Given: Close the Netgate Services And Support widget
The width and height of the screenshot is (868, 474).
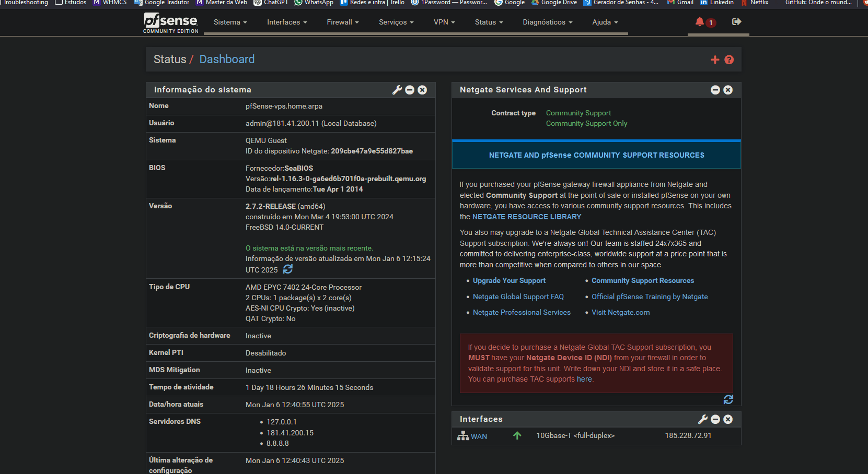Looking at the screenshot, I should 728,90.
